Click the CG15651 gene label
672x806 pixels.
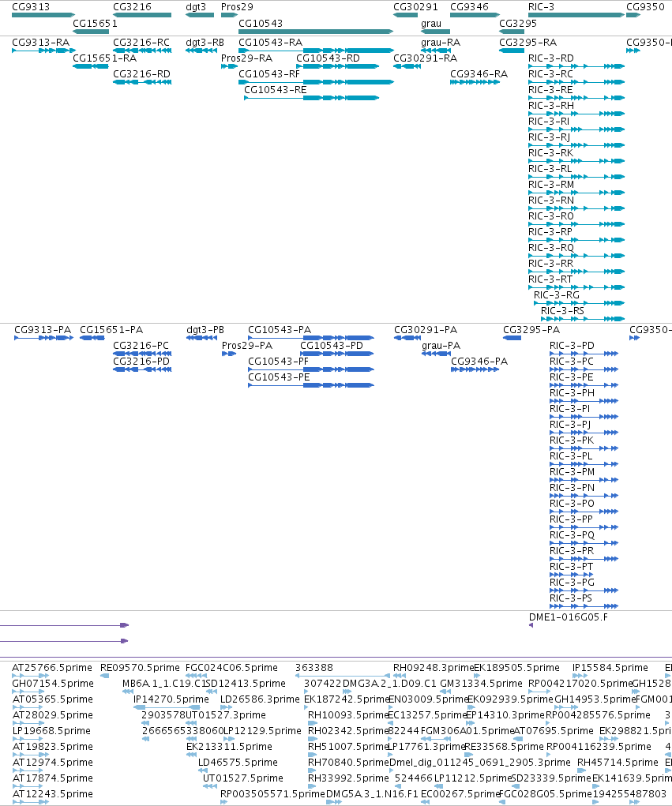(95, 23)
